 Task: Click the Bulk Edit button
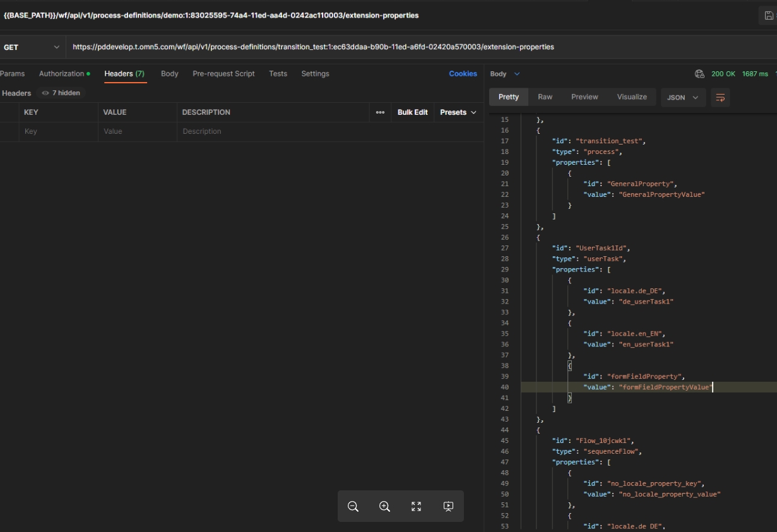(412, 112)
